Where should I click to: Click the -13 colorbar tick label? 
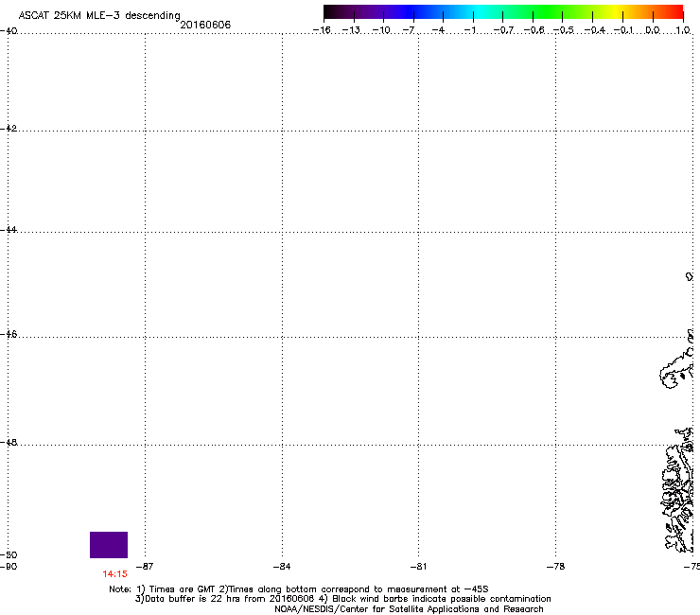tap(351, 30)
